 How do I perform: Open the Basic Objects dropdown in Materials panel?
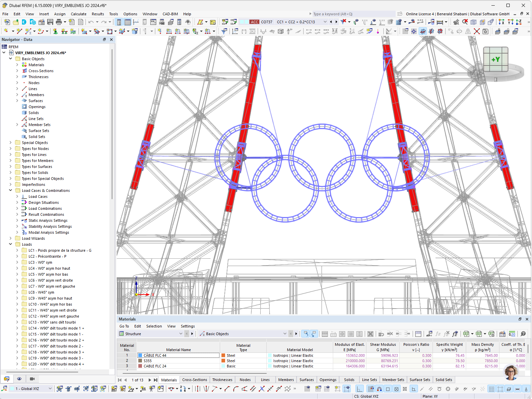[285, 334]
